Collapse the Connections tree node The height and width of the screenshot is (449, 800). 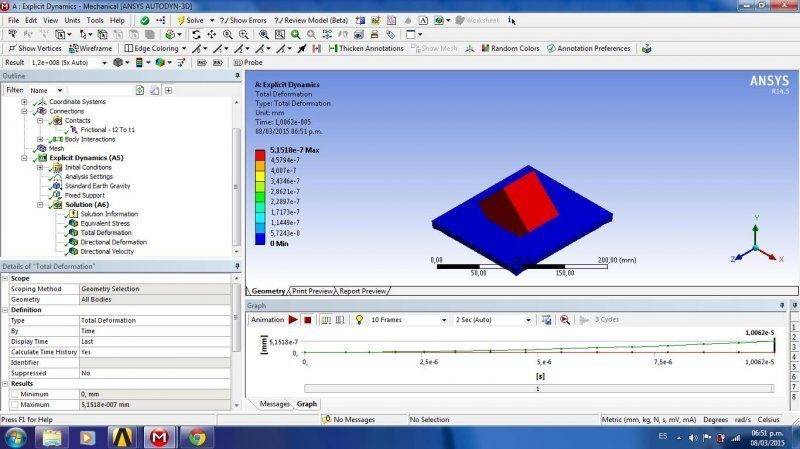coord(24,111)
